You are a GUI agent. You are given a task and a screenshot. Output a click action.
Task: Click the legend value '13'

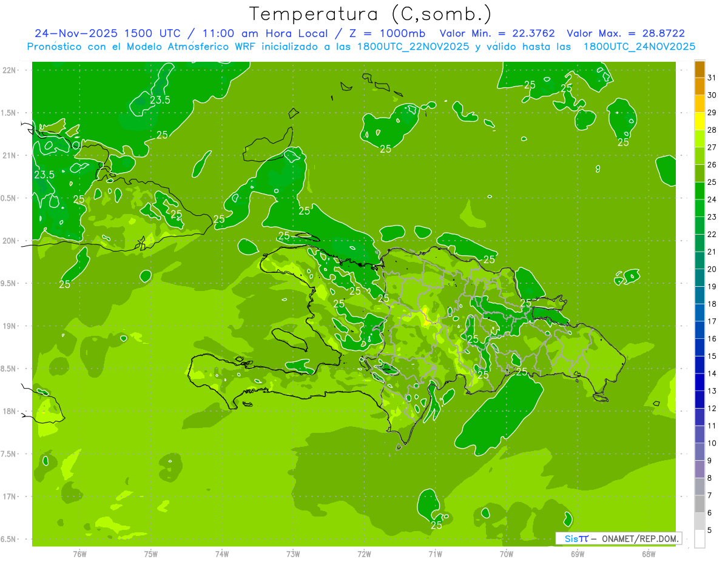click(x=712, y=391)
